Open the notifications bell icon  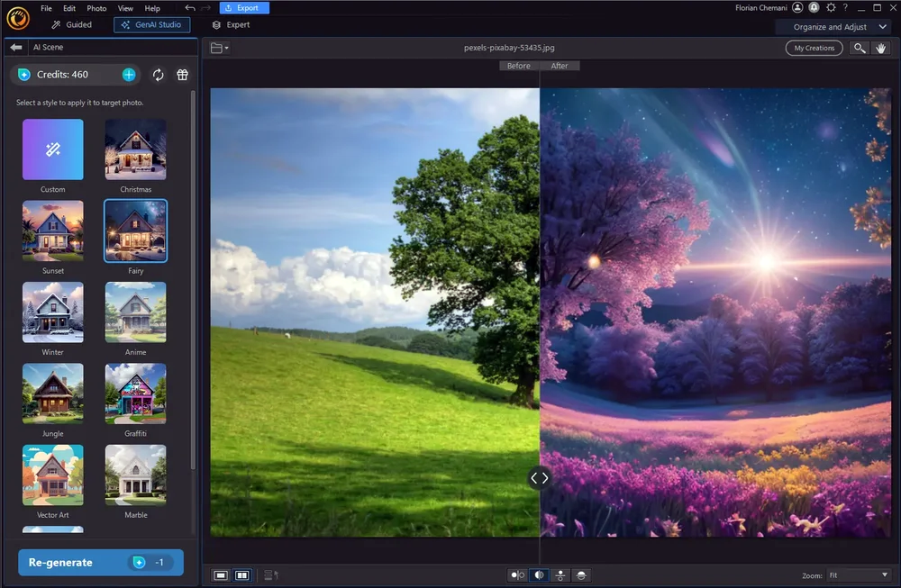pos(815,8)
